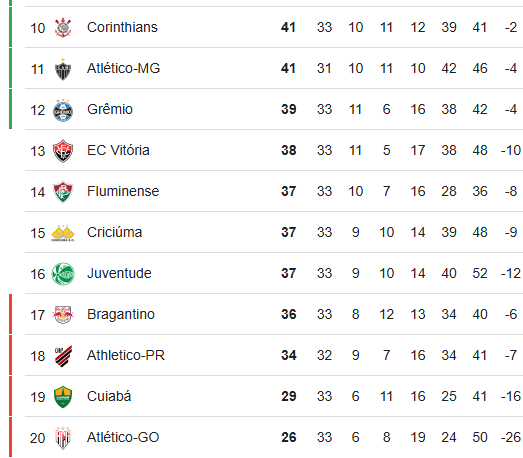
Task: Click the Cuiabá club crest
Action: click(63, 397)
